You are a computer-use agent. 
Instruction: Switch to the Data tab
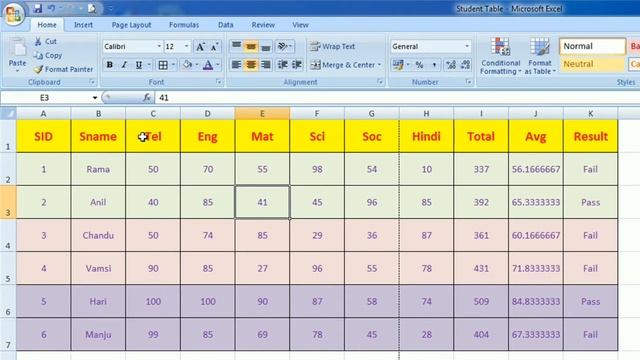225,25
